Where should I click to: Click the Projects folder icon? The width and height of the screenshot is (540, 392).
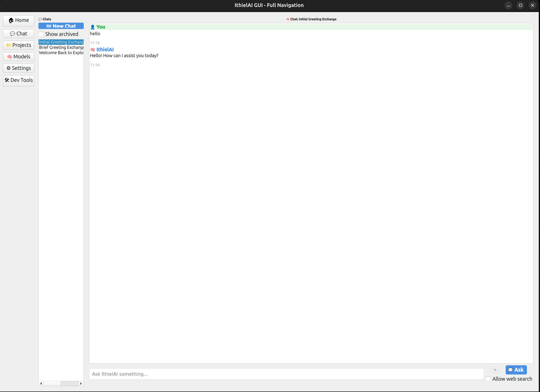[x=9, y=45]
